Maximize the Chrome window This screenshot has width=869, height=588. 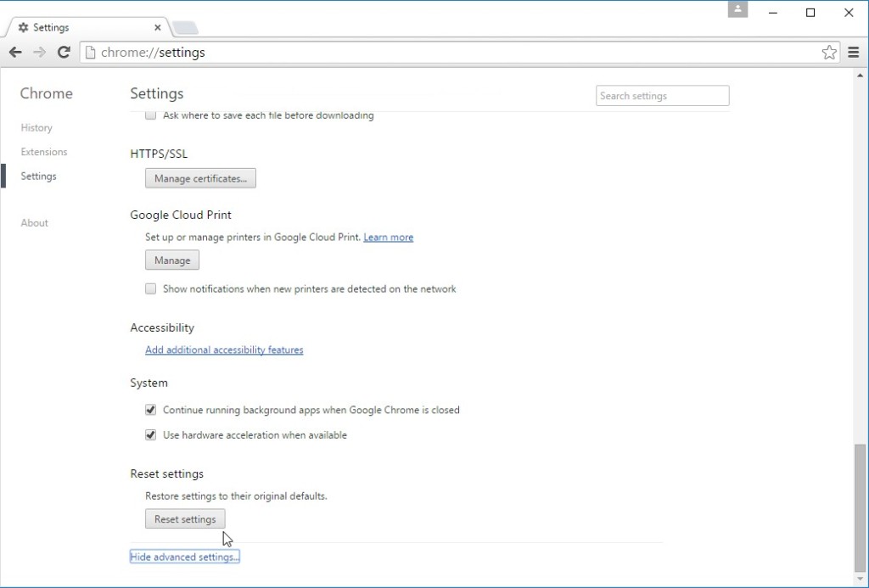[x=810, y=12]
